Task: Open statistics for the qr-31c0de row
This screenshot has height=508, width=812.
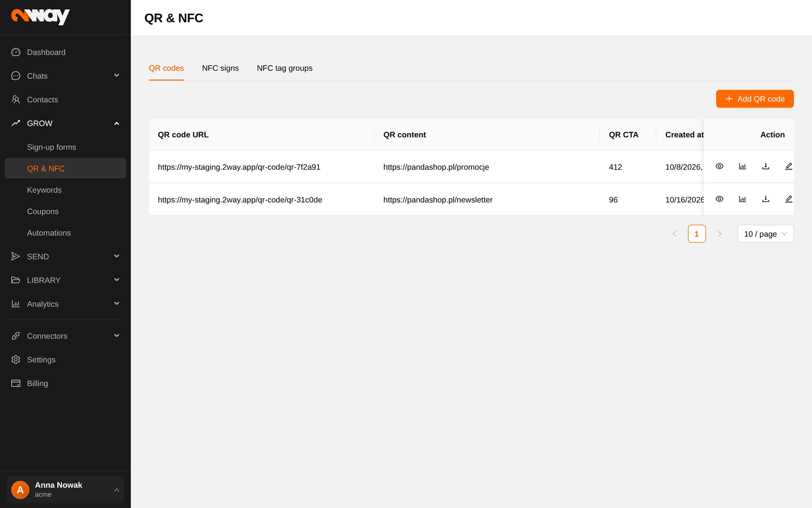Action: click(x=742, y=199)
